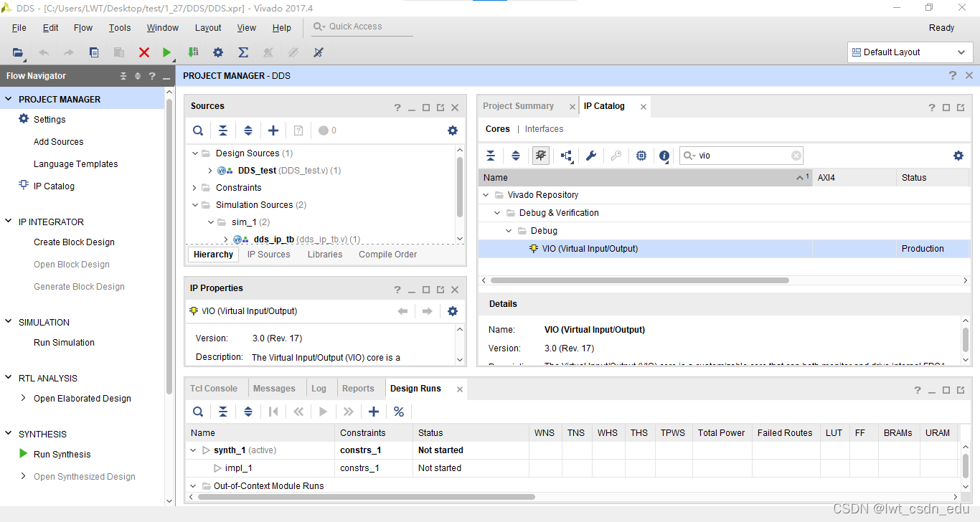Customize IP with the wrench icon
The height and width of the screenshot is (522, 980).
click(591, 156)
